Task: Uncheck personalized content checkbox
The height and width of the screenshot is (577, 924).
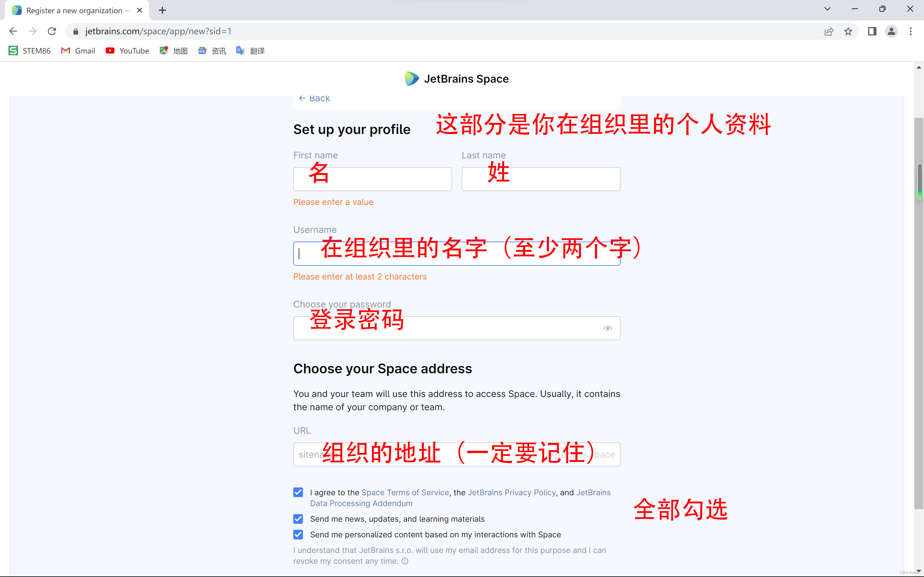Action: (x=298, y=535)
